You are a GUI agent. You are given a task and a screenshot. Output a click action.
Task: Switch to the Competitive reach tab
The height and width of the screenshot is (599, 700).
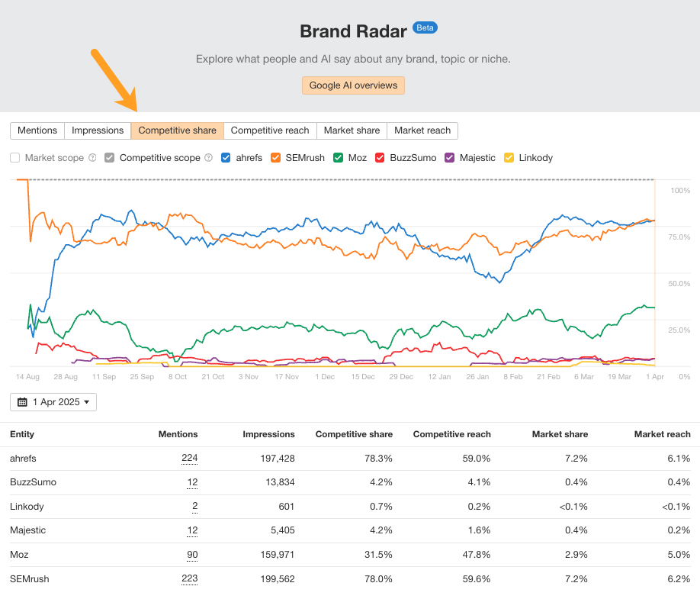pos(270,130)
